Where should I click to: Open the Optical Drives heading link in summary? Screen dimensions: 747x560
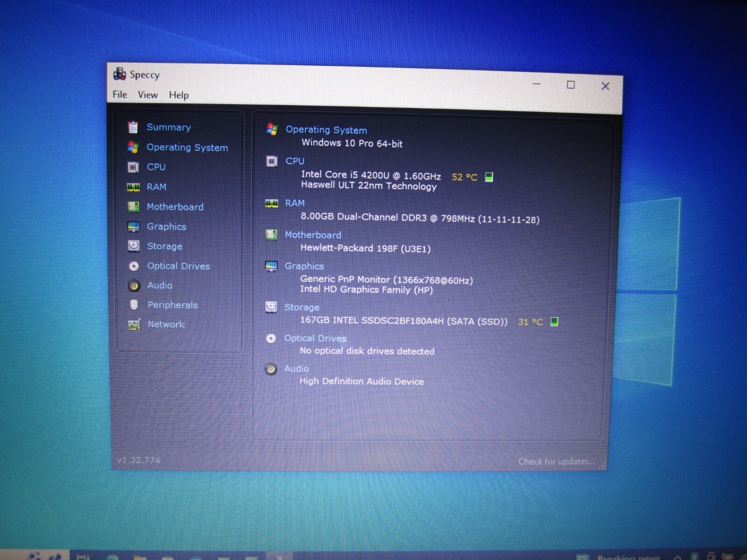315,338
